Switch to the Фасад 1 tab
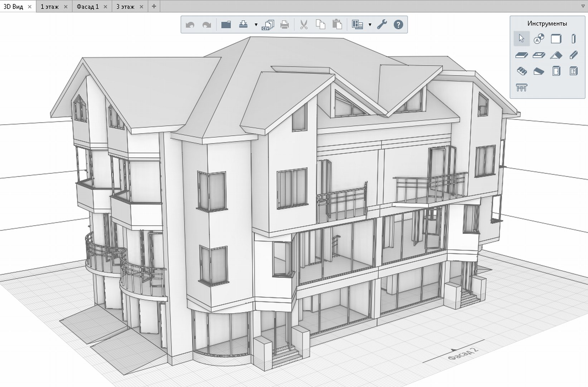Screen dimensions: 588x387 [x=87, y=6]
